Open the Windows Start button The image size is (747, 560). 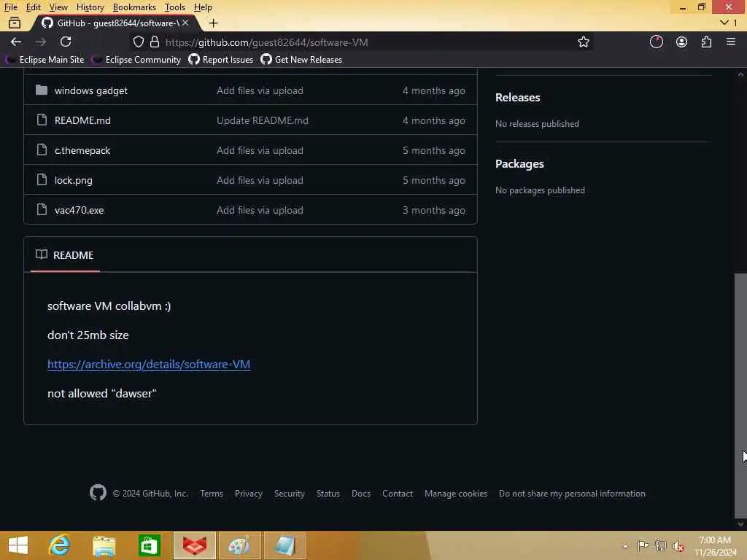[x=18, y=545]
